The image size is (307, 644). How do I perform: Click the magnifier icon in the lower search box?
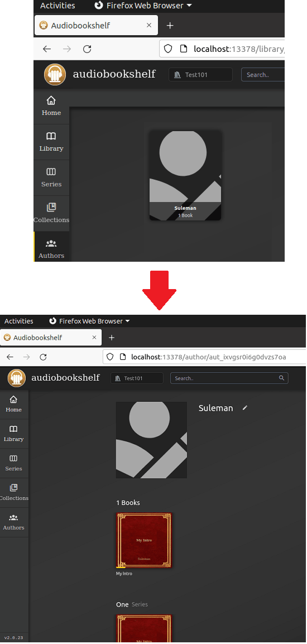[x=281, y=378]
